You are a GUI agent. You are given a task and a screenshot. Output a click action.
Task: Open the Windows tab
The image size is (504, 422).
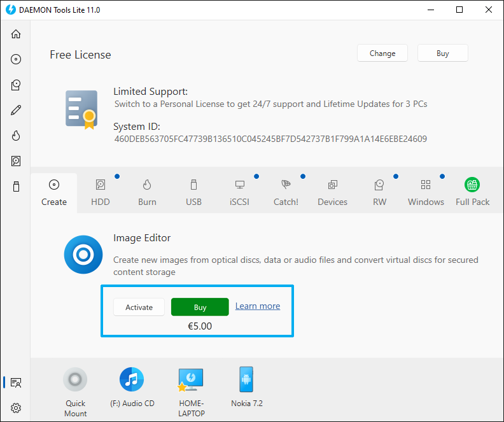click(426, 193)
